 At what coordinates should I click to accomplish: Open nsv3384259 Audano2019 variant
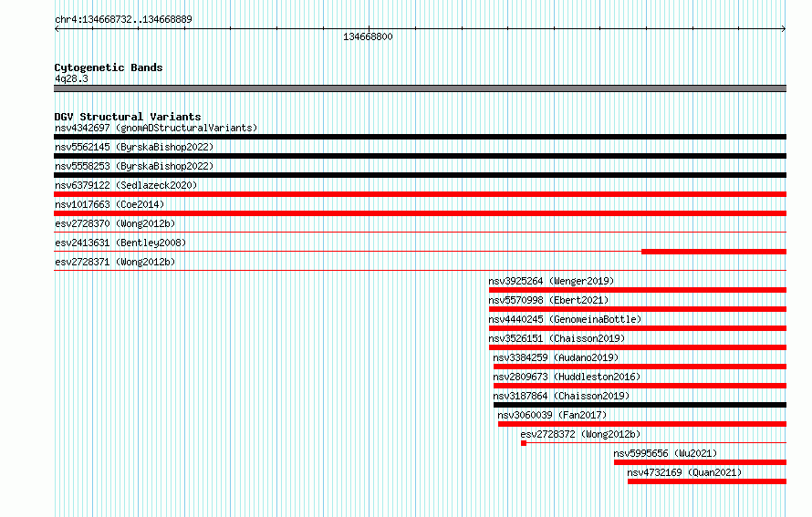[x=556, y=357]
